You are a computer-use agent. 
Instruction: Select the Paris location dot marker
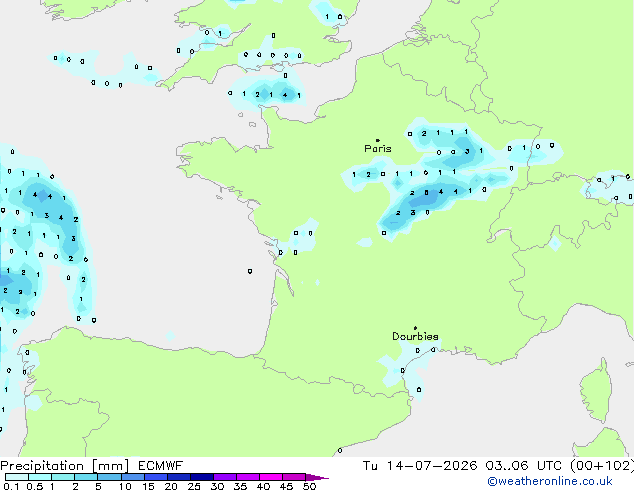tap(378, 140)
